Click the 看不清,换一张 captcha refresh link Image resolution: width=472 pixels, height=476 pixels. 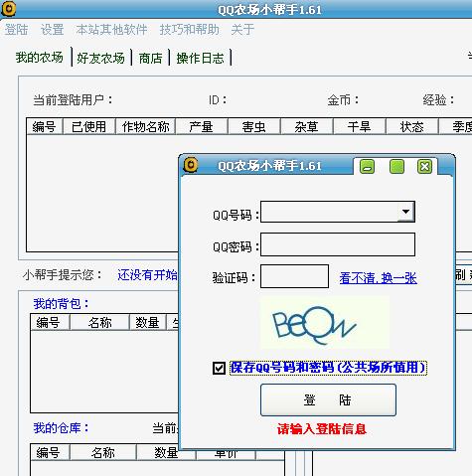378,278
